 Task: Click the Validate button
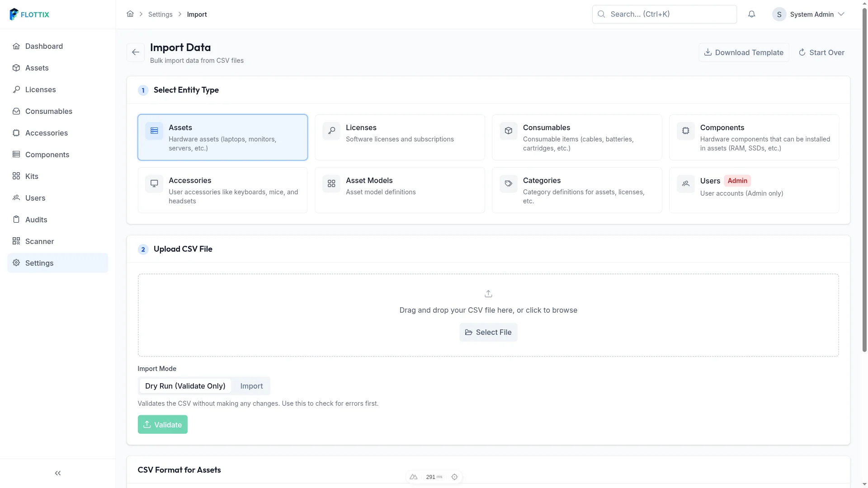[x=163, y=424]
